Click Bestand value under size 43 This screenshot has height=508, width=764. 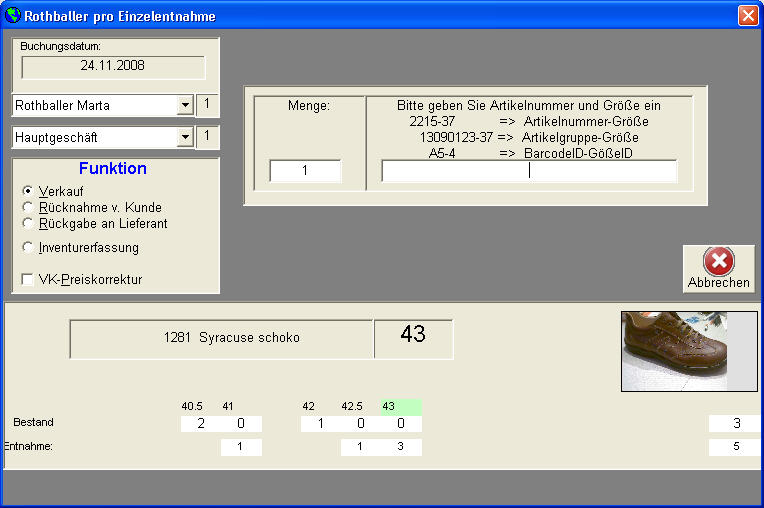click(x=401, y=424)
